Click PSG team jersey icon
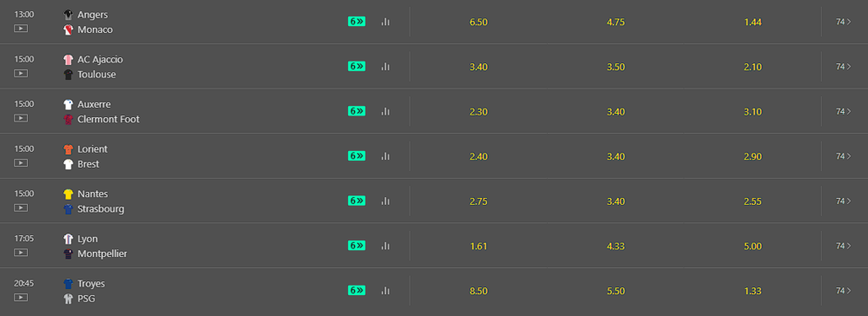 point(68,299)
